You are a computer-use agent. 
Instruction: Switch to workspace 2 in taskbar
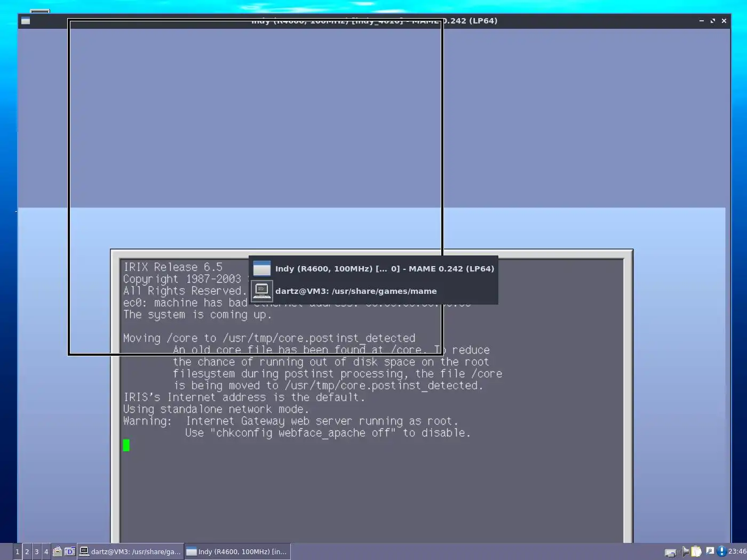(x=27, y=551)
